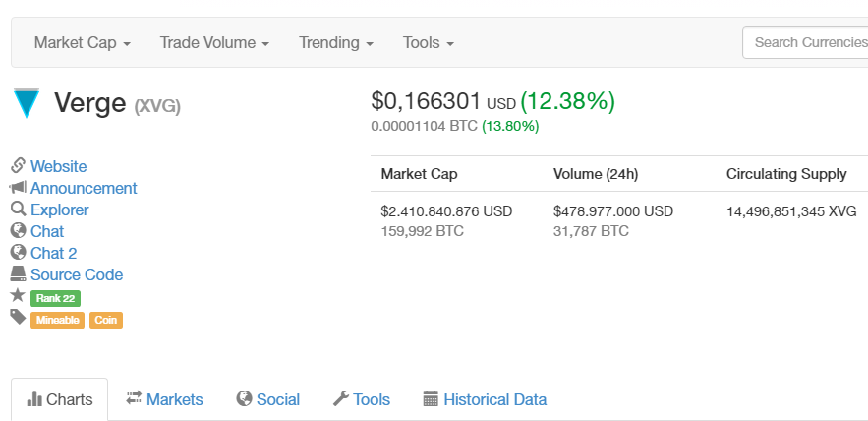This screenshot has height=421, width=868.
Task: Switch to the Markets tab
Action: (x=164, y=399)
